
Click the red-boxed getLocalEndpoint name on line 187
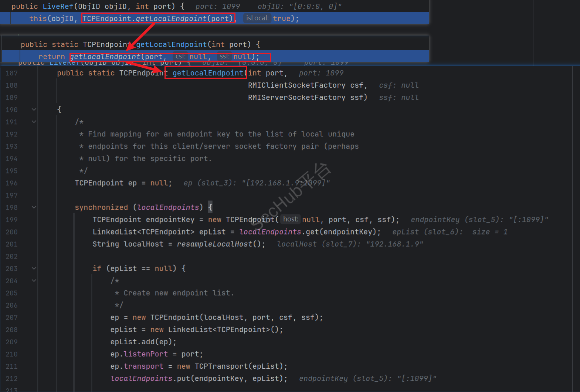pos(207,73)
